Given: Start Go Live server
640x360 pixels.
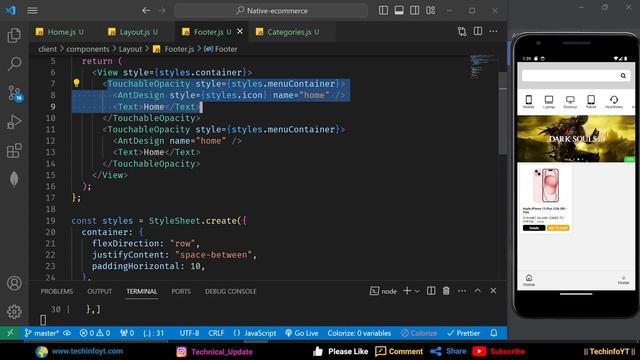Looking at the screenshot, I should pos(302,333).
